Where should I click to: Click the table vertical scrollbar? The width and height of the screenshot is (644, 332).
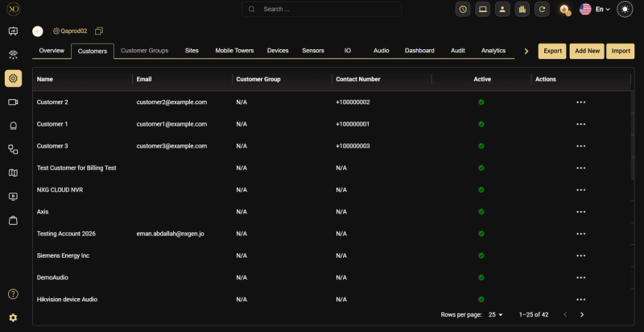[633, 135]
